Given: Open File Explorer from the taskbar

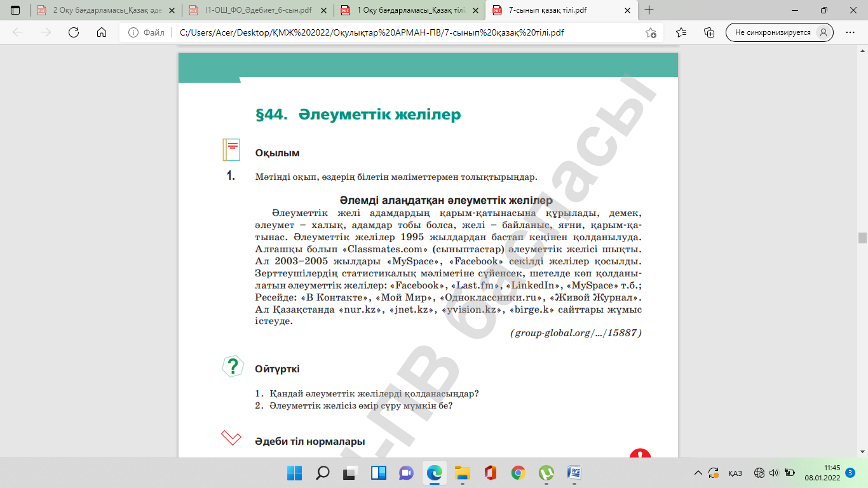Looking at the screenshot, I should pos(462,473).
